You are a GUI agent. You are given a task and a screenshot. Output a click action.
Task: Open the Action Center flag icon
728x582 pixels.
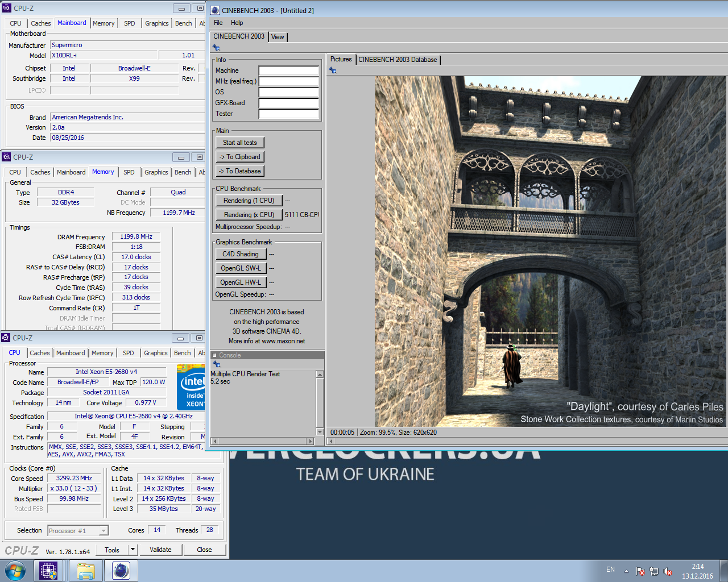641,571
